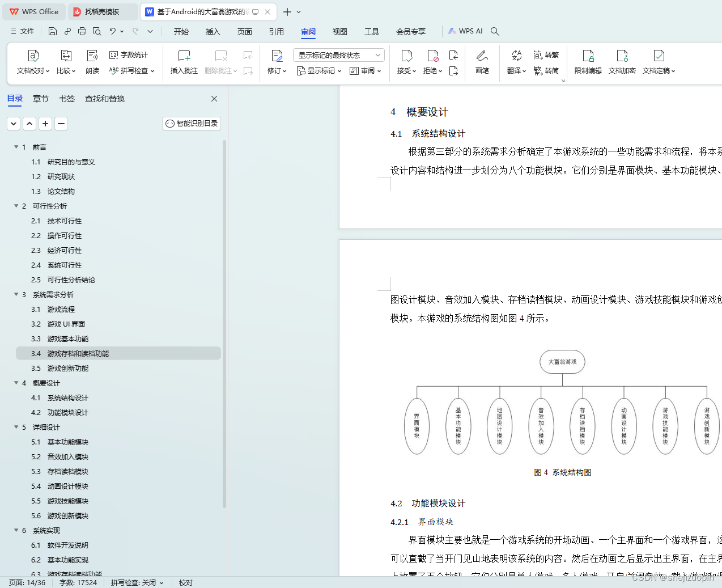Screen dimensions: 722x588
Task: Collapse the 1 前言 outline section
Action: point(16,147)
